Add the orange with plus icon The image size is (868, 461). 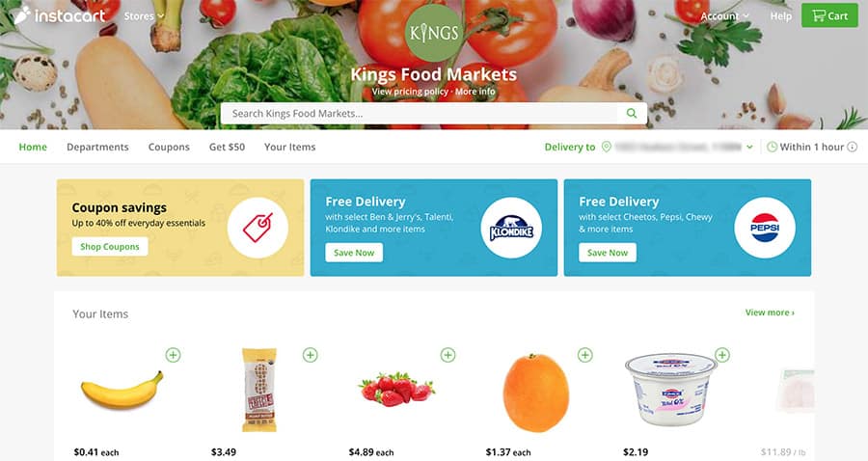[x=585, y=355]
